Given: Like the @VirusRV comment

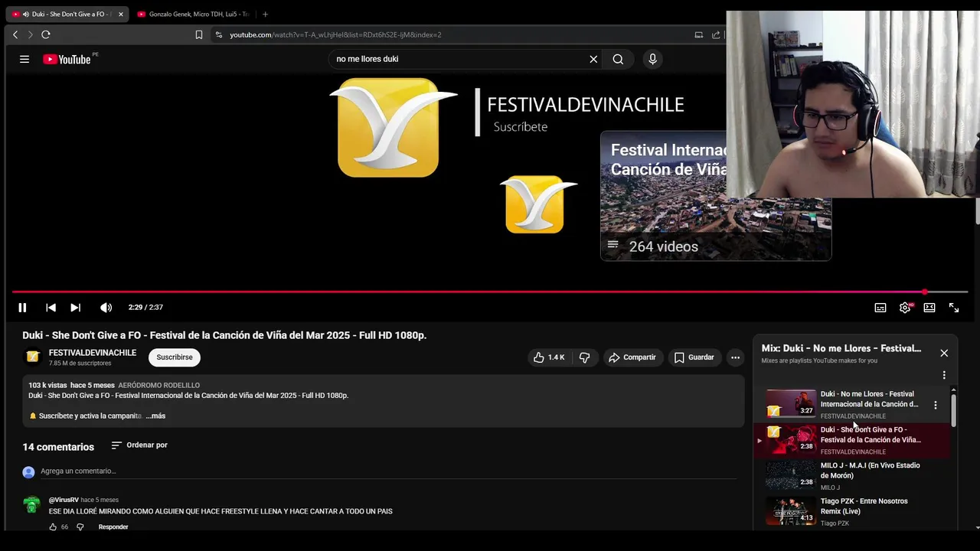Looking at the screenshot, I should point(53,527).
